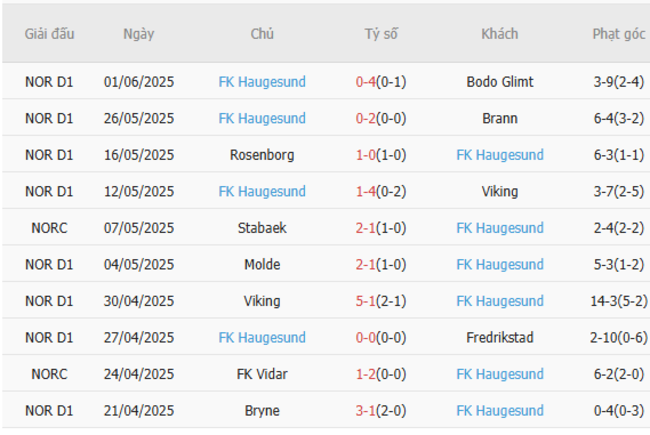This screenshot has width=650, height=435.
Task: Select the Bryne home team name
Action: point(262,410)
